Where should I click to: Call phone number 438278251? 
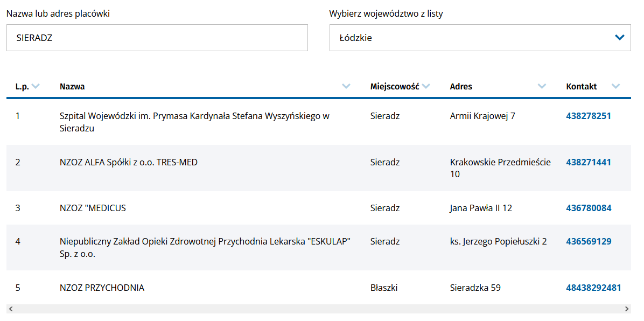pyautogui.click(x=589, y=116)
